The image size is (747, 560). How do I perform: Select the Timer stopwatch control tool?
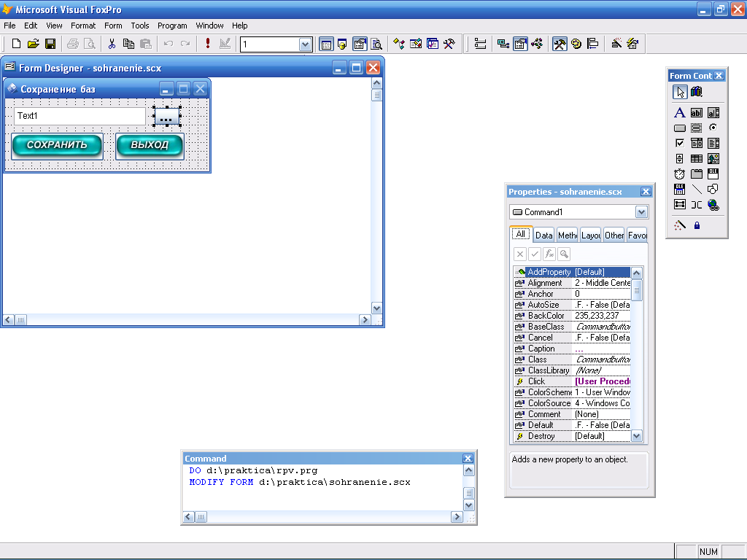pyautogui.click(x=679, y=174)
